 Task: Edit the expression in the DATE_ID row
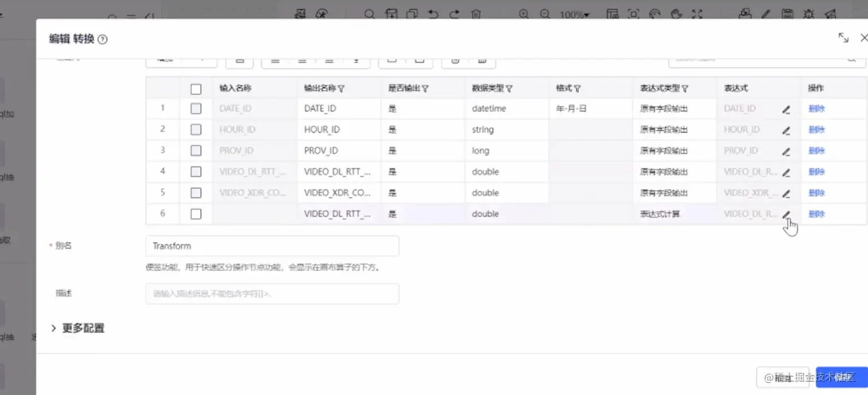[786, 109]
